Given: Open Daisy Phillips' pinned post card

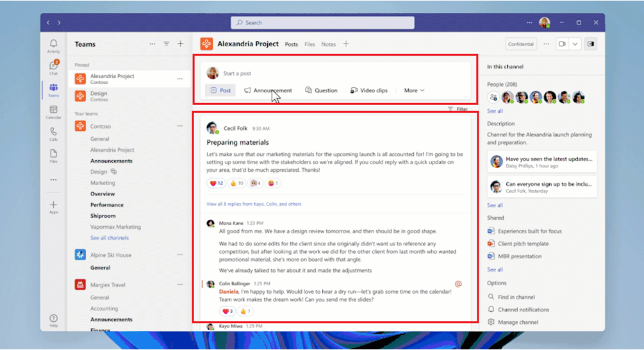Looking at the screenshot, I should tap(541, 162).
